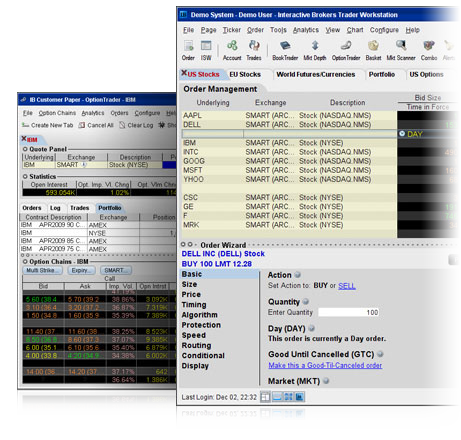Open the DAY time in force dropdown

pyautogui.click(x=402, y=134)
